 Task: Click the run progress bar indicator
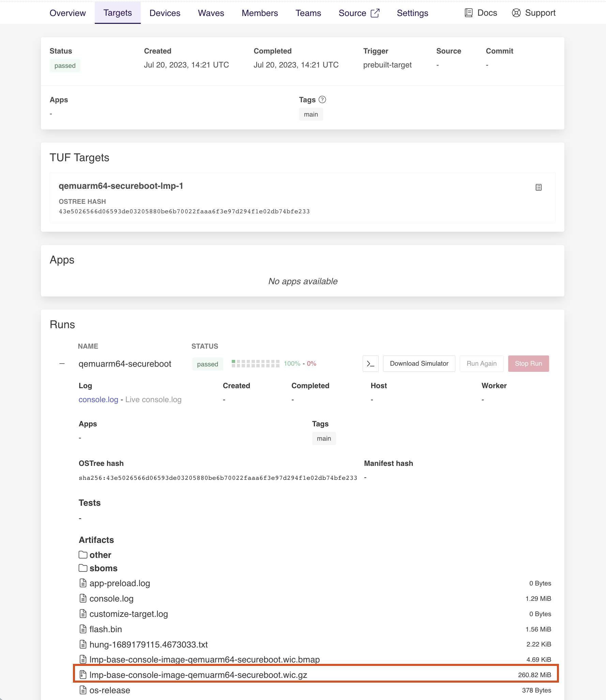(255, 364)
